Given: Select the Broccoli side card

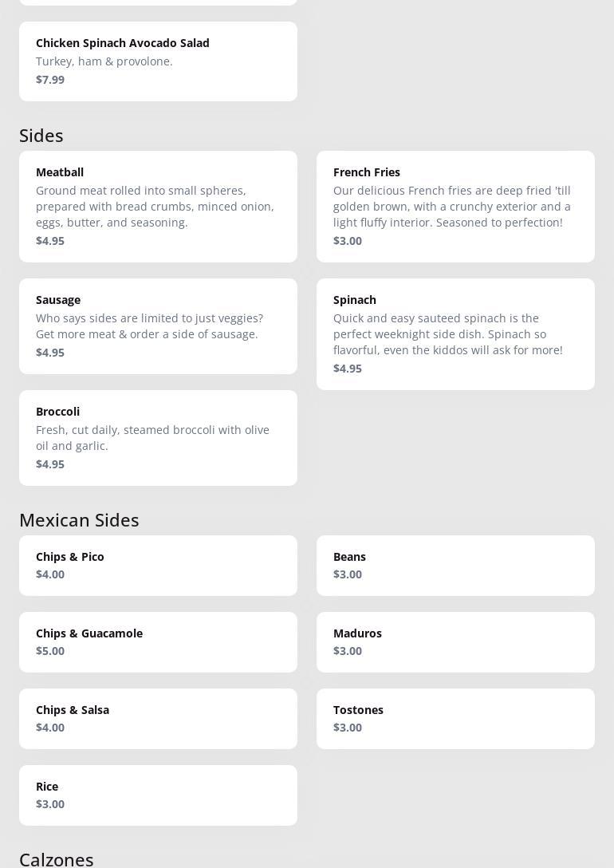Looking at the screenshot, I should (x=158, y=437).
